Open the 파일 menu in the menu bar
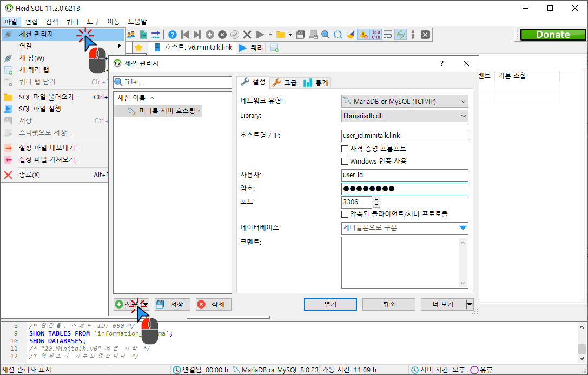588x375 pixels. [x=11, y=22]
